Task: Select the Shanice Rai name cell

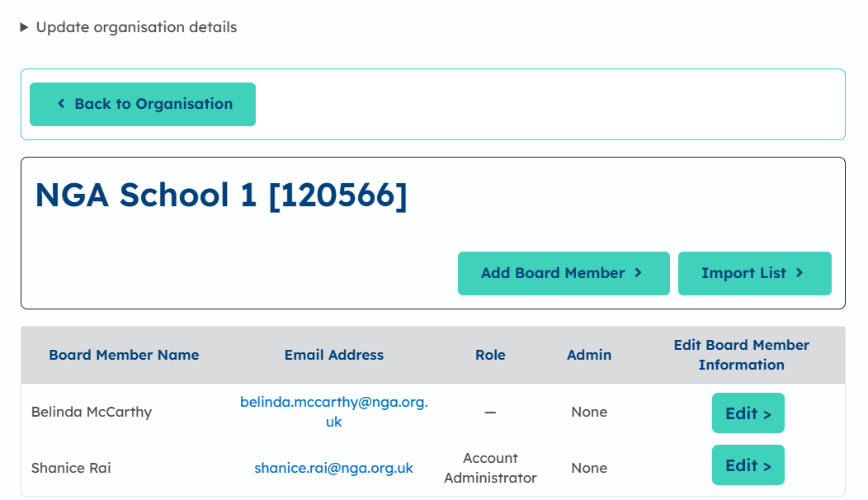Action: point(71,468)
